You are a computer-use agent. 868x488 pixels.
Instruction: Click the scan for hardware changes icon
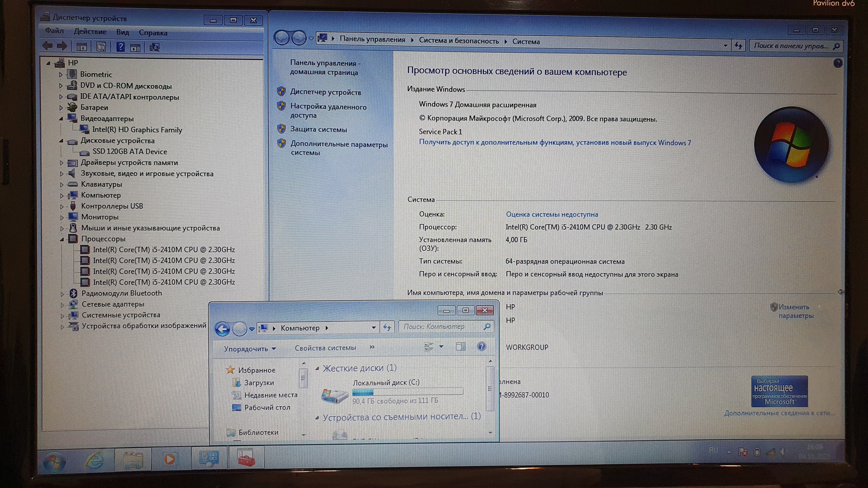pos(155,47)
